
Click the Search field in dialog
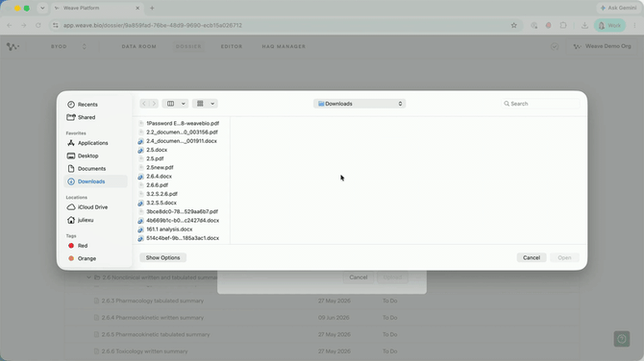click(540, 104)
